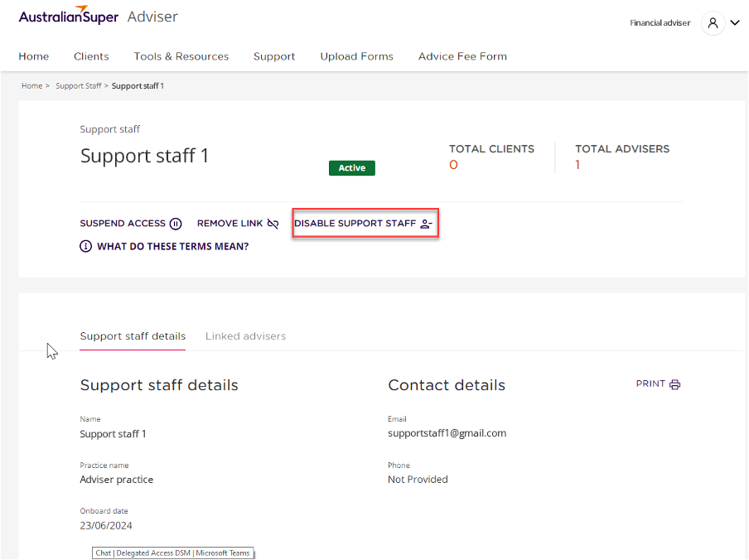Select the Support staff details tab

click(x=133, y=336)
